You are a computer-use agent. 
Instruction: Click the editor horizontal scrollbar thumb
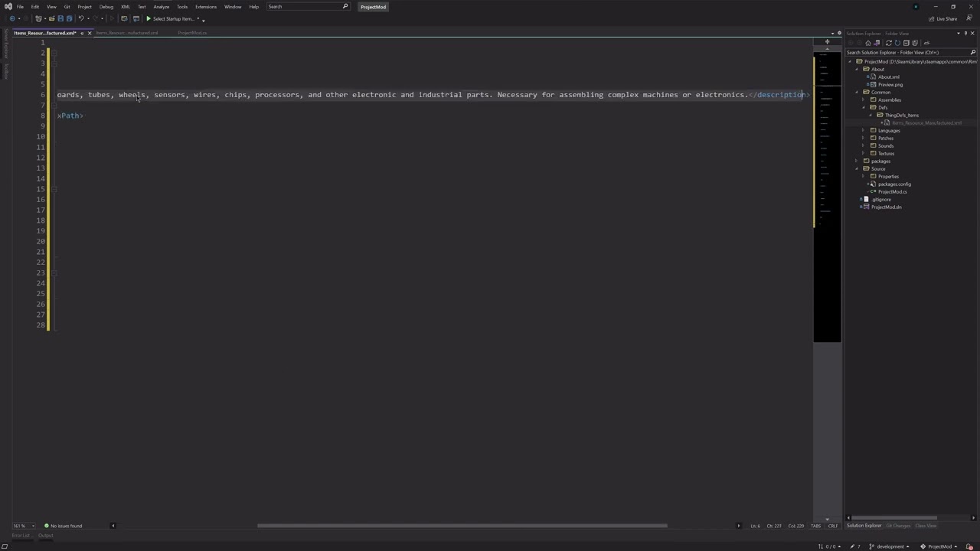(462, 526)
